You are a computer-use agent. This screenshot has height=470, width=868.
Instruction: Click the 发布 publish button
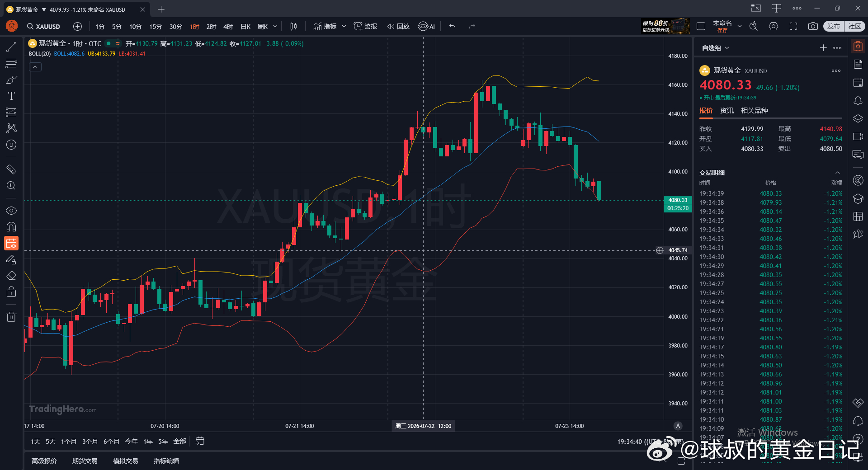pyautogui.click(x=833, y=26)
